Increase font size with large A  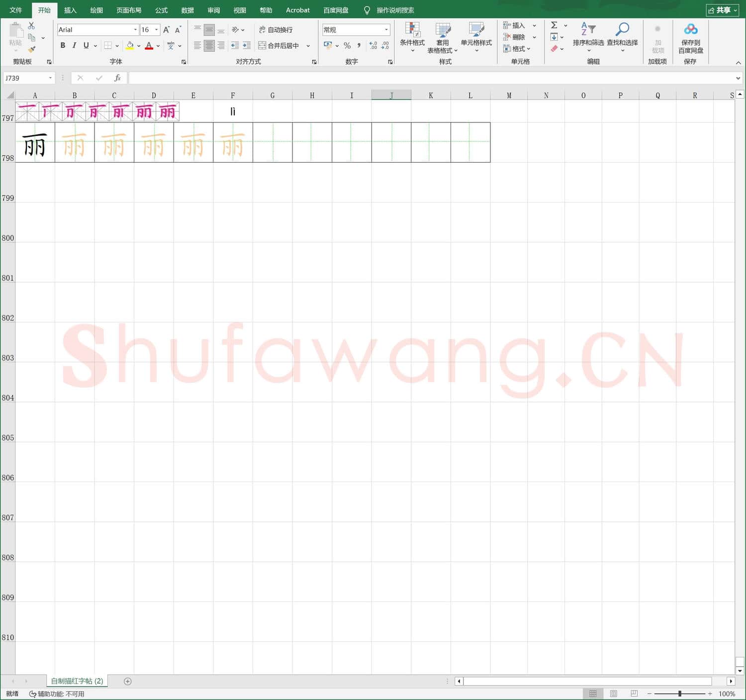(x=167, y=30)
